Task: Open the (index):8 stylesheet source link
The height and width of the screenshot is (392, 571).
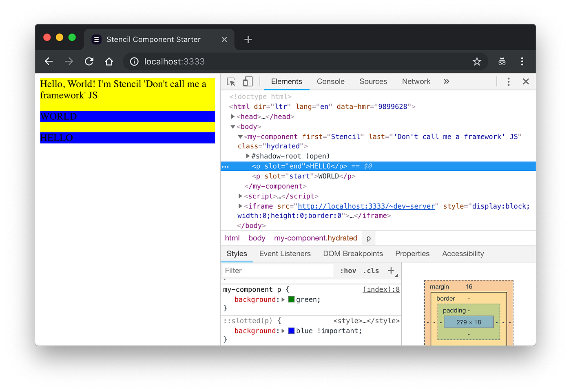Action: pyautogui.click(x=381, y=289)
